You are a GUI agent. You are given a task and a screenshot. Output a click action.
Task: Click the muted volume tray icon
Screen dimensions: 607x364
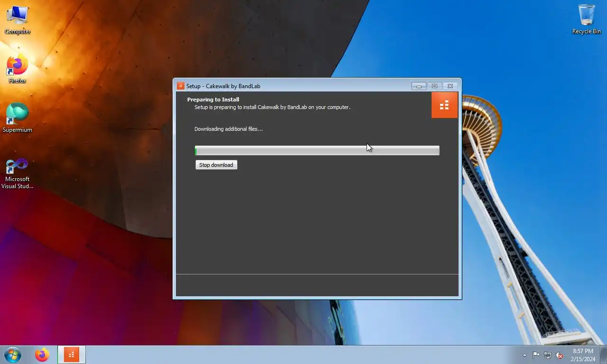coord(559,355)
